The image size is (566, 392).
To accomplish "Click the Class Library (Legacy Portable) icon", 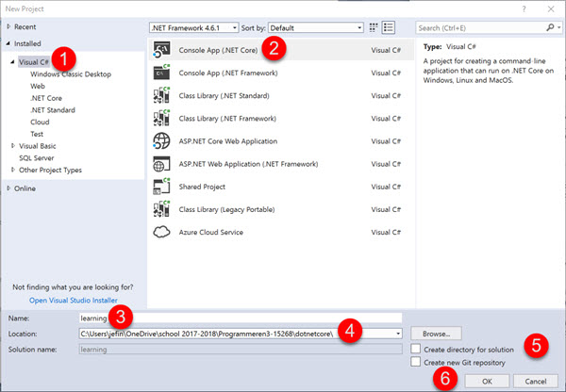I will [161, 209].
